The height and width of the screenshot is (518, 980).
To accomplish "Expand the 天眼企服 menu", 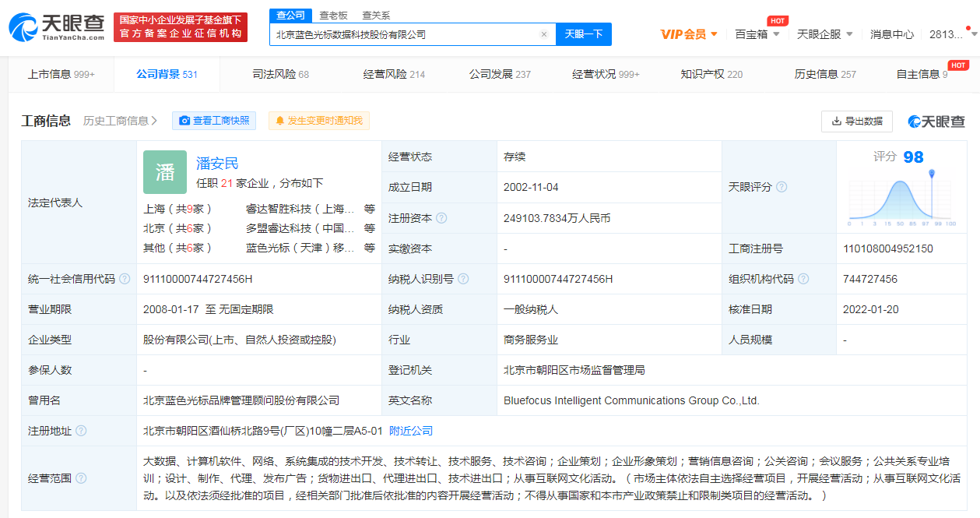I will (825, 34).
